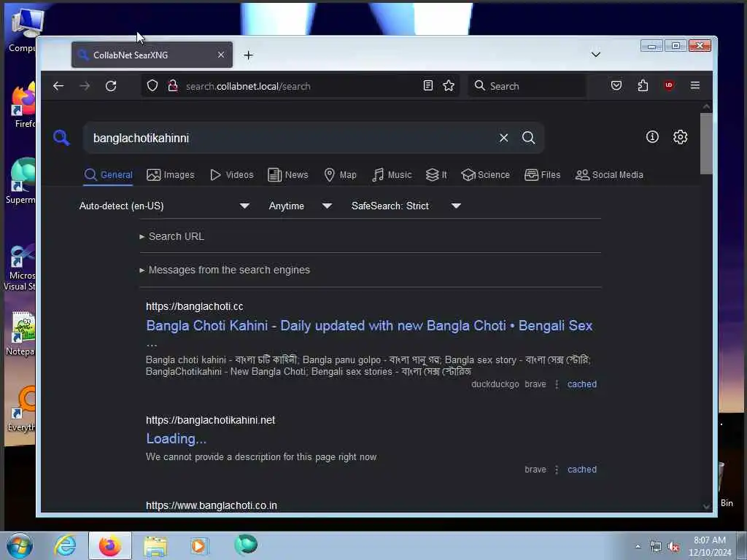Open the Auto-detect (en-US) language dropdown

[164, 206]
